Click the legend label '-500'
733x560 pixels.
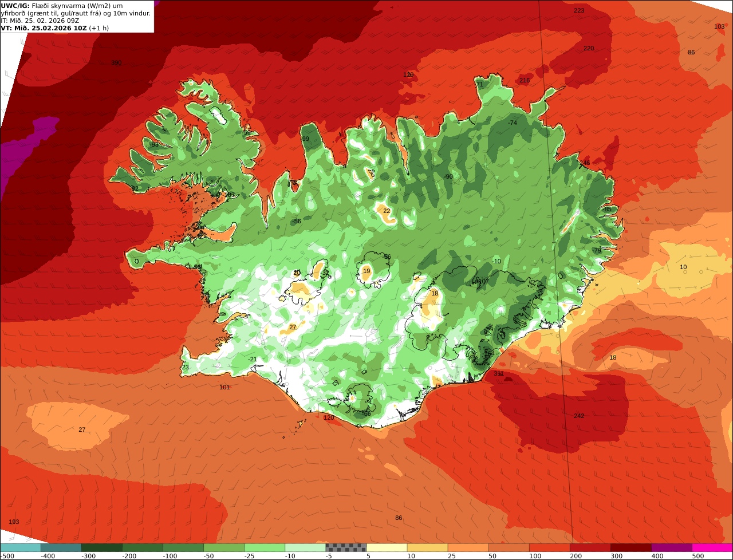click(7, 556)
